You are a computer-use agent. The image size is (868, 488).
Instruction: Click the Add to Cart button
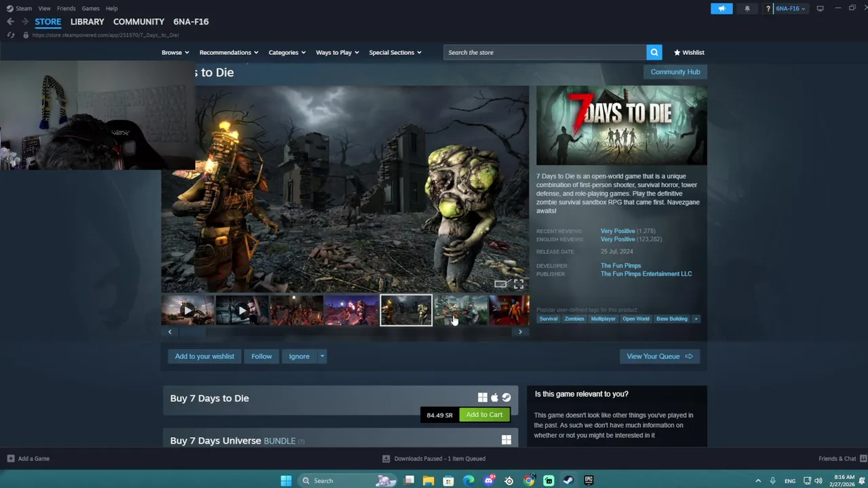pos(484,415)
